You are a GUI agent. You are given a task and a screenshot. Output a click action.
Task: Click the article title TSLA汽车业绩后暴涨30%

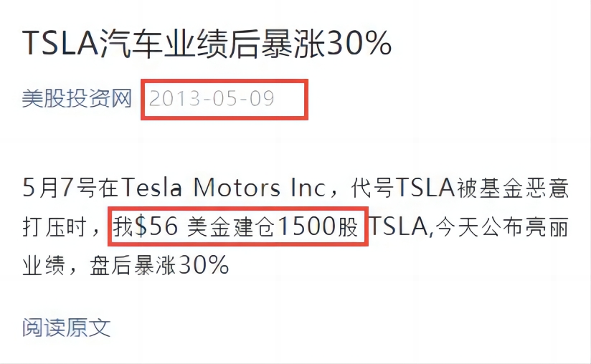pos(207,43)
